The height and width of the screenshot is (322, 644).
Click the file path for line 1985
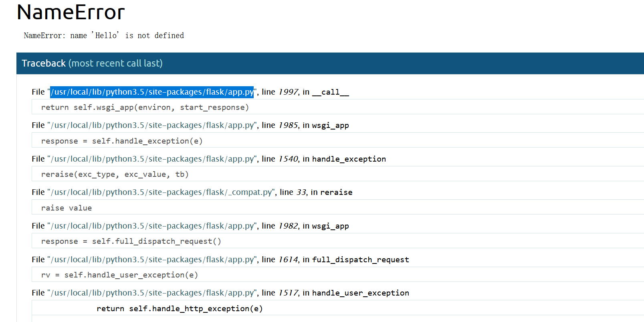tap(152, 126)
